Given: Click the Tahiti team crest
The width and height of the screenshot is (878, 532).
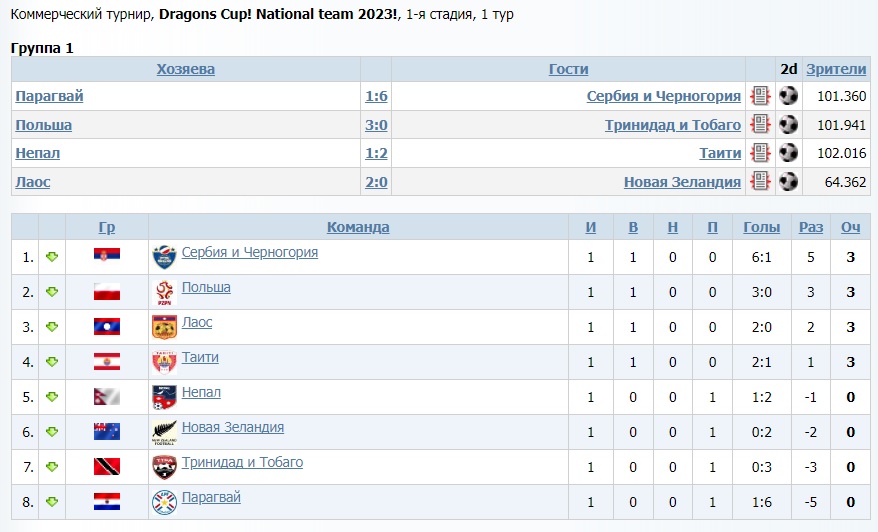Looking at the screenshot, I should click(x=164, y=362).
